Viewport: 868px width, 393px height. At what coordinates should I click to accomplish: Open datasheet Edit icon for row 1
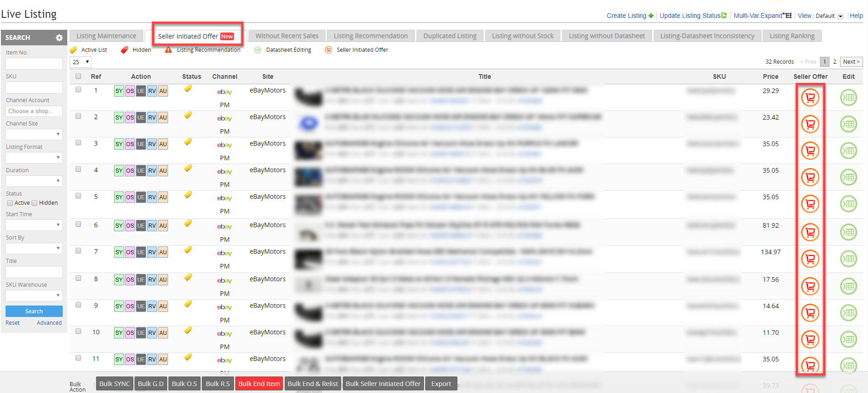coord(849,98)
